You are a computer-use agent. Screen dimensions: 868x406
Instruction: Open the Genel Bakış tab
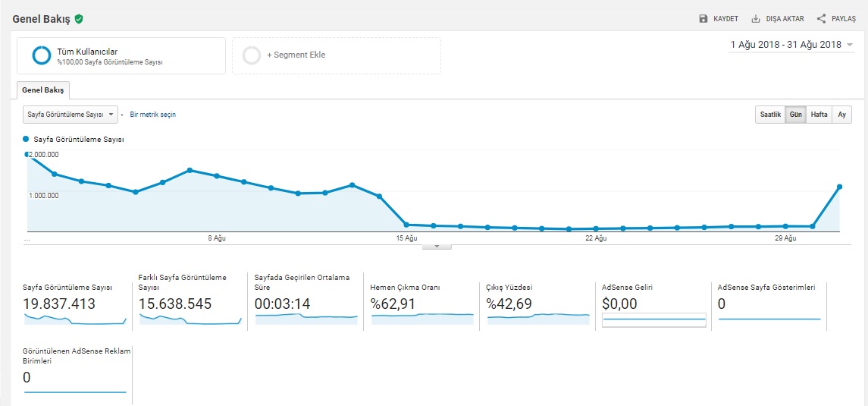coord(42,90)
